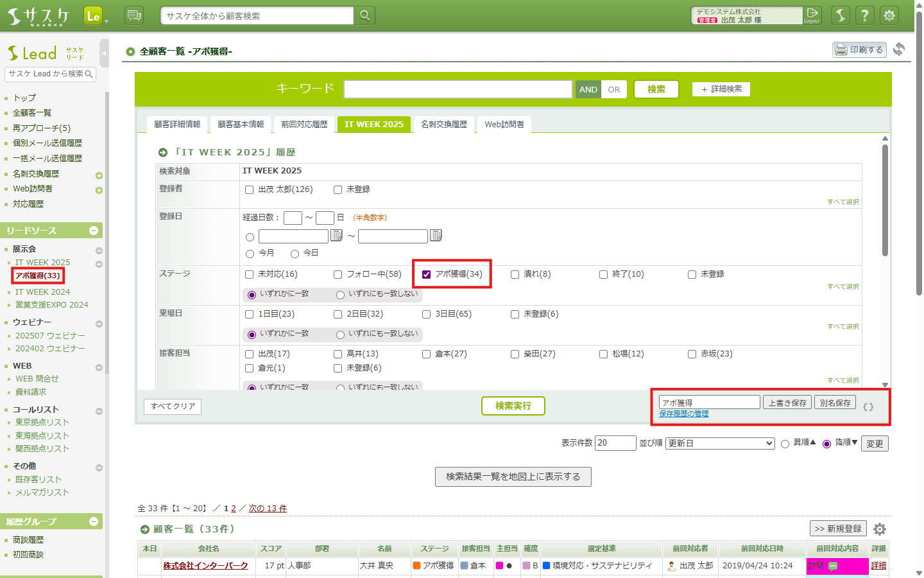924x578 pixels.
Task: Check the フォロー中(58) stage checkbox
Action: pos(338,274)
